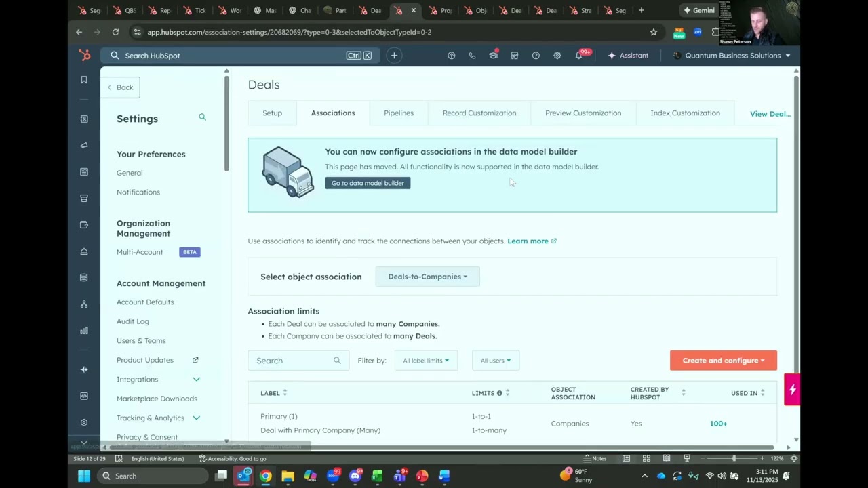Open the Quantum Business Solutions account menu
This screenshot has width=868, height=488.
pyautogui.click(x=732, y=56)
